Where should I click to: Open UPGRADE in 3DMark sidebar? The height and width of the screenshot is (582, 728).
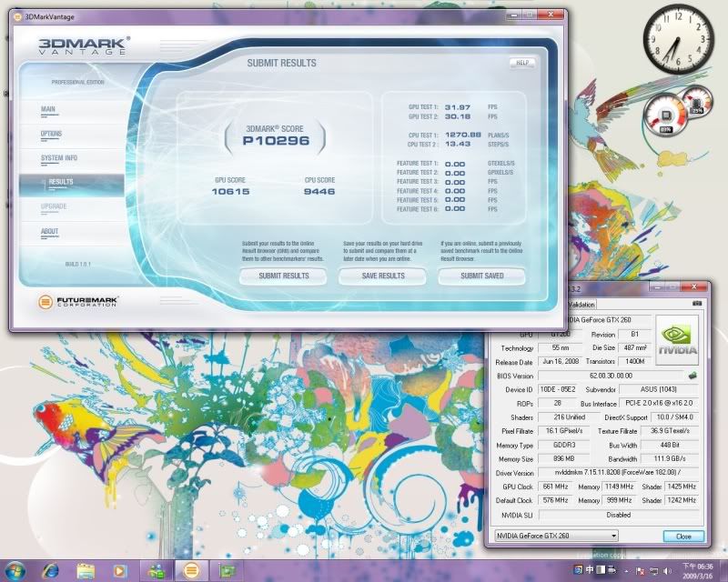(x=54, y=206)
